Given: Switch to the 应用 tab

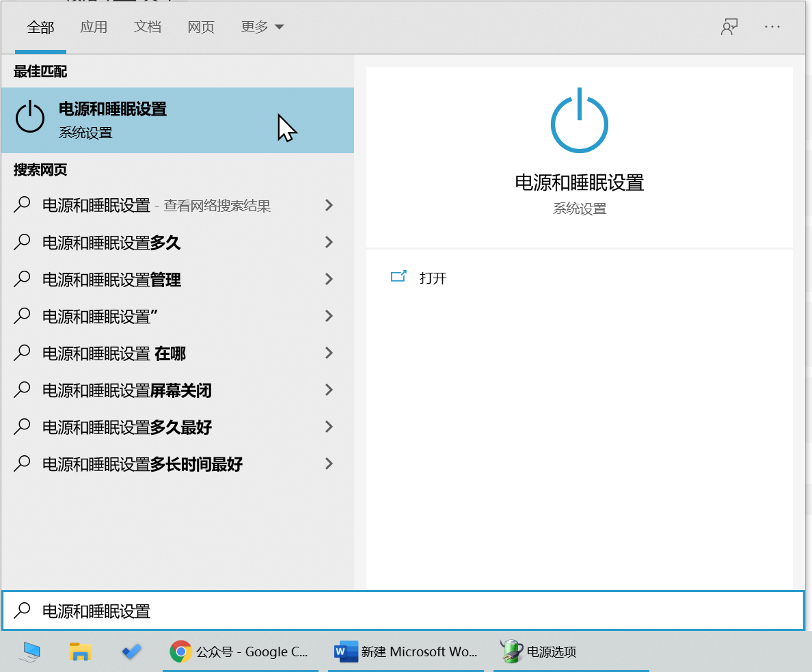Looking at the screenshot, I should tap(94, 27).
